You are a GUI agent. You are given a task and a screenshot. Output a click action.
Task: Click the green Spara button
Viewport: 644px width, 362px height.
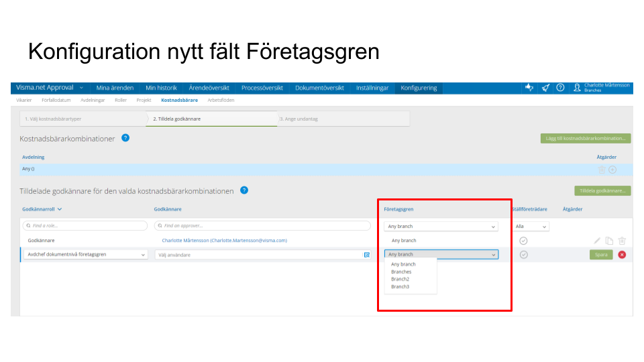(601, 255)
